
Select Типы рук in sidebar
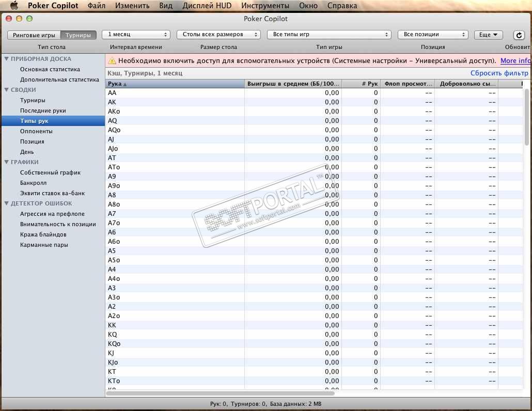pos(53,121)
